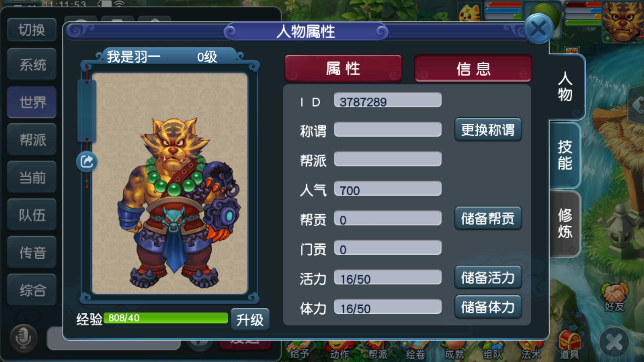Click the 升级 level-up button
Screen dimensions: 644x362
(x=250, y=320)
